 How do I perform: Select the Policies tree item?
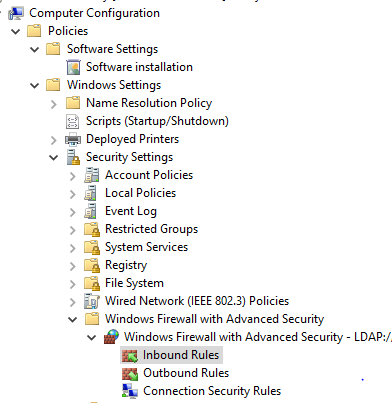(68, 31)
